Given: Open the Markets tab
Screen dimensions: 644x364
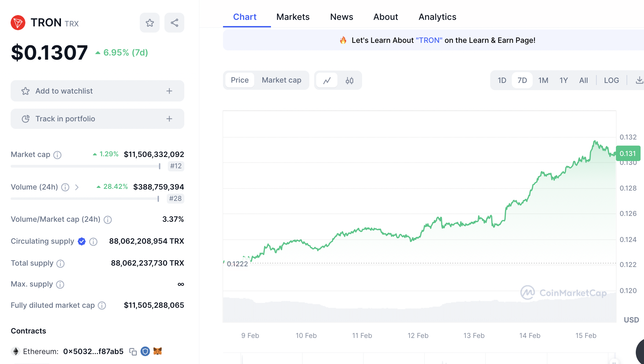Looking at the screenshot, I should pyautogui.click(x=293, y=17).
